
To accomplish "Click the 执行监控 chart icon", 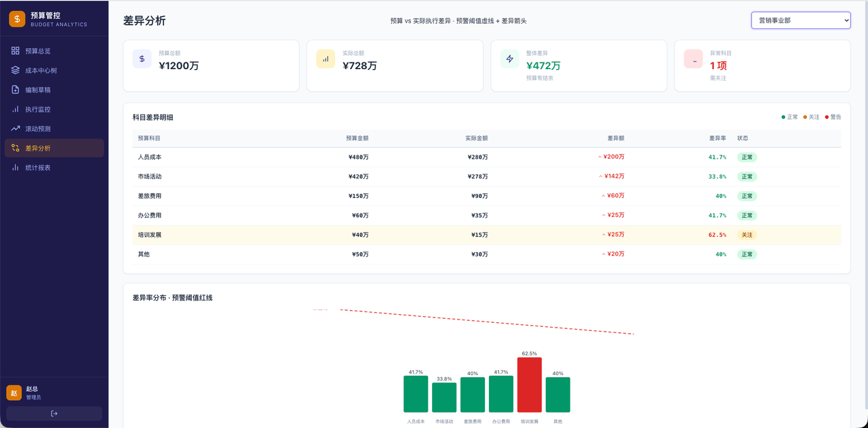I will coord(16,109).
